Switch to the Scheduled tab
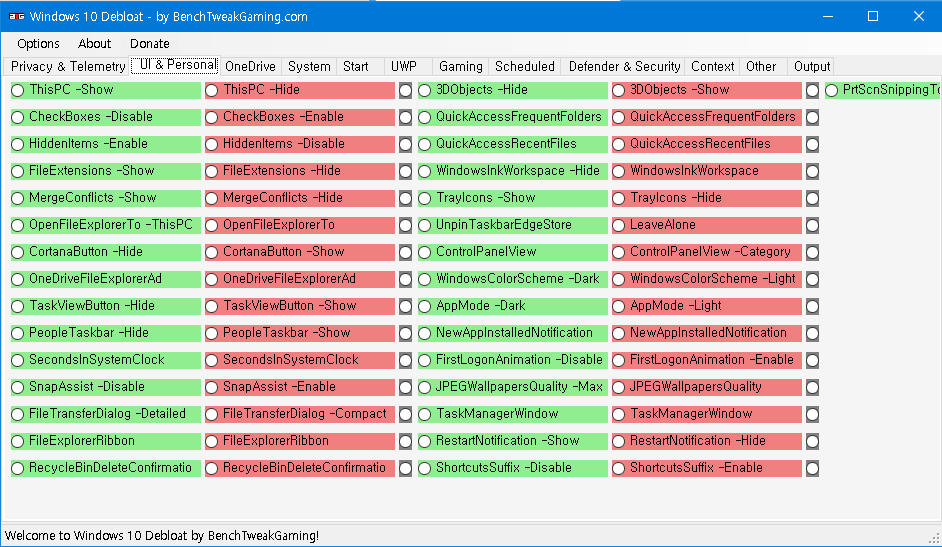942x547 pixels. [524, 66]
